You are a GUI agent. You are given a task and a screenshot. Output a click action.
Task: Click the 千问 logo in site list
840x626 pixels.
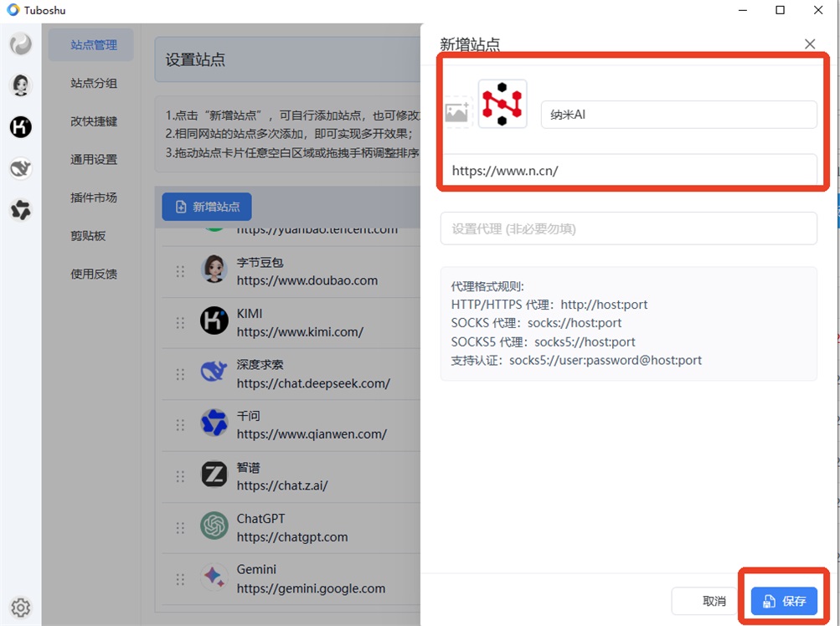(214, 423)
